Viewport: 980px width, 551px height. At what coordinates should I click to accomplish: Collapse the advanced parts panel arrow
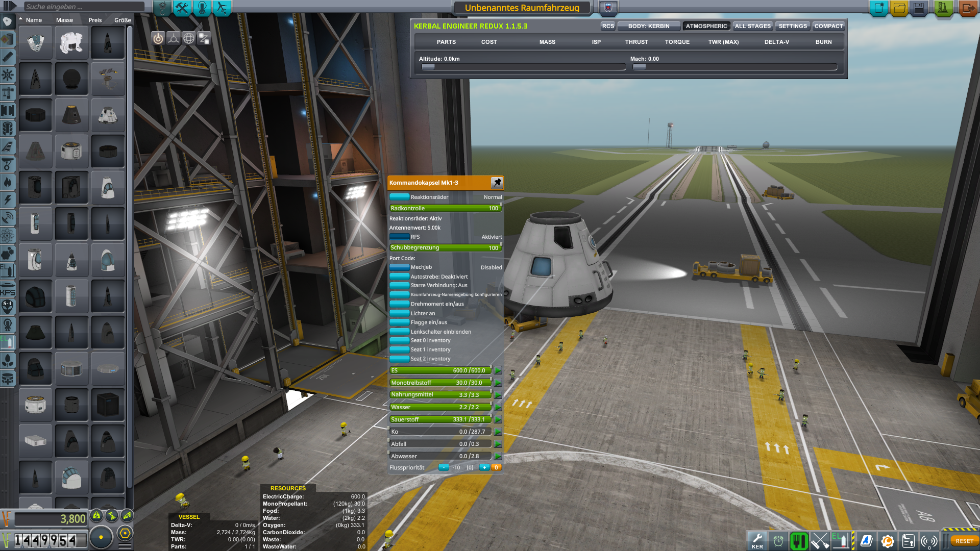coord(9,7)
